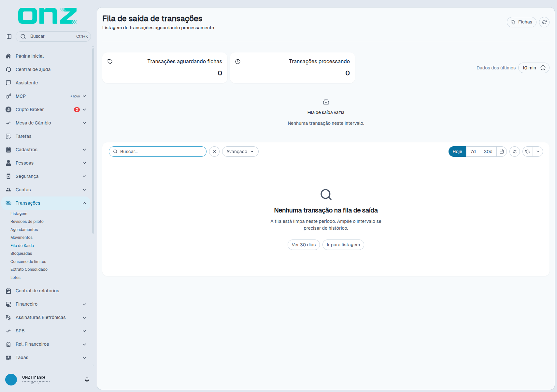Open the Avançado filter dropdown
Screen dimensions: 557x392
(x=240, y=152)
